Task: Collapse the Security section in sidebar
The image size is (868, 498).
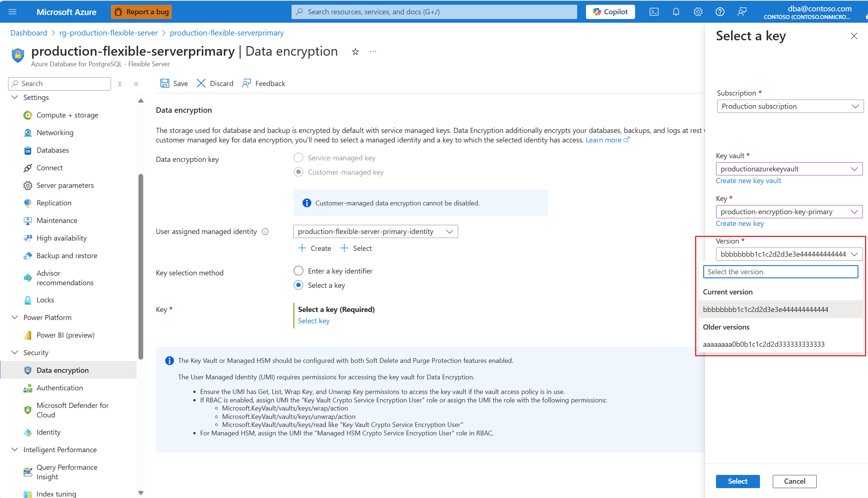Action: click(x=15, y=353)
